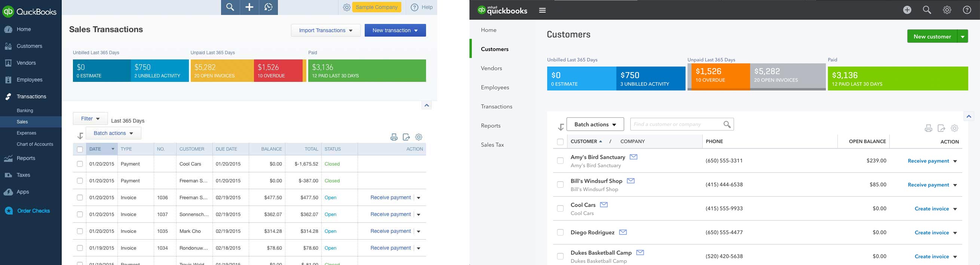Viewport: 980px width, 265px height.
Task: Click the green $3,136 paid bar in Sales
Action: [367, 71]
